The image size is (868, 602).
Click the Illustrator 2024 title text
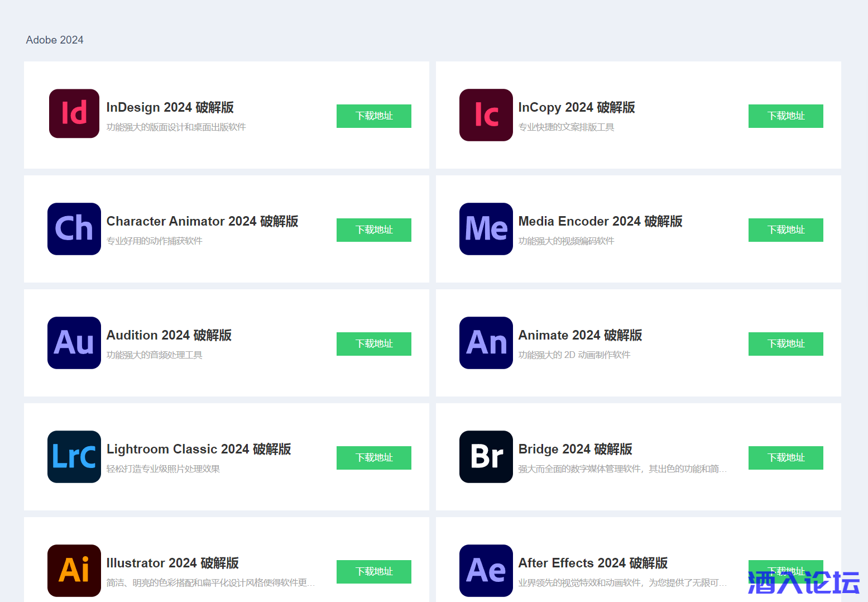click(172, 563)
